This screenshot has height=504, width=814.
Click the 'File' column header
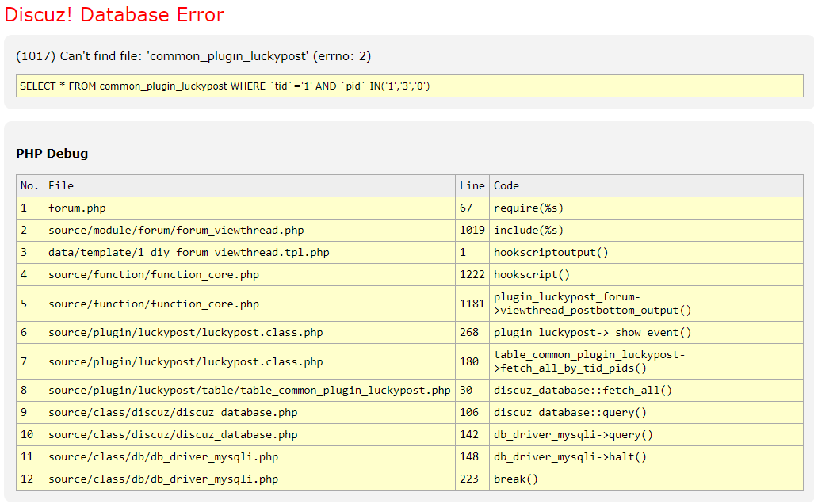[250, 185]
